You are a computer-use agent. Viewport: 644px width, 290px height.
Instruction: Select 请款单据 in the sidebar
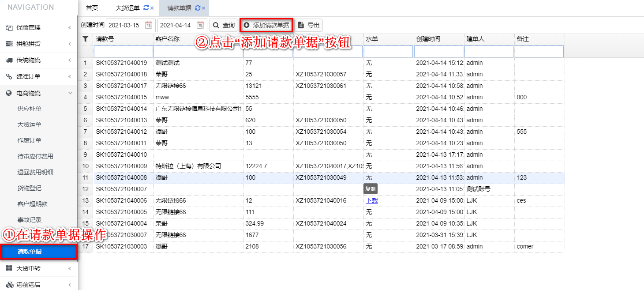point(29,252)
